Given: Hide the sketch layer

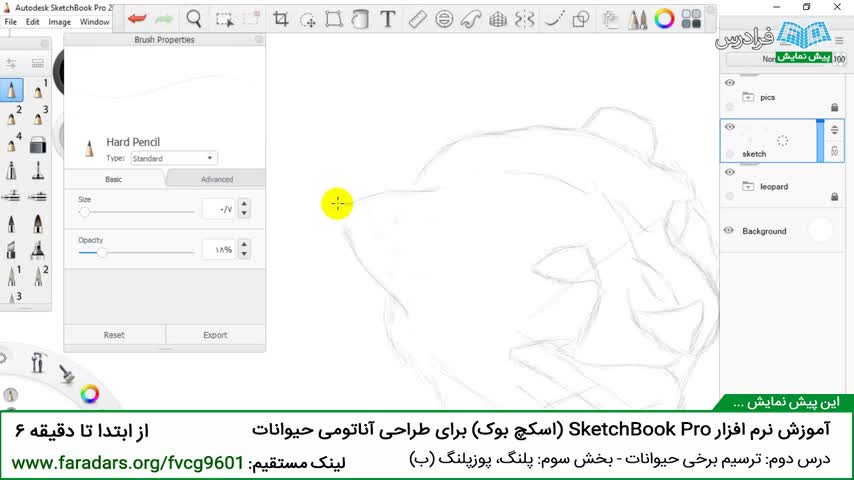Looking at the screenshot, I should pos(730,127).
